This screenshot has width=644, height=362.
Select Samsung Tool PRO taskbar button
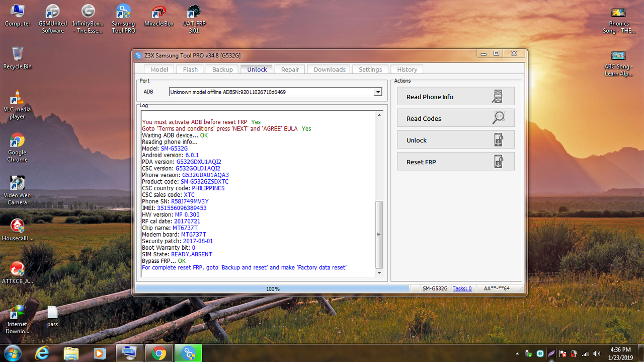pos(188,353)
